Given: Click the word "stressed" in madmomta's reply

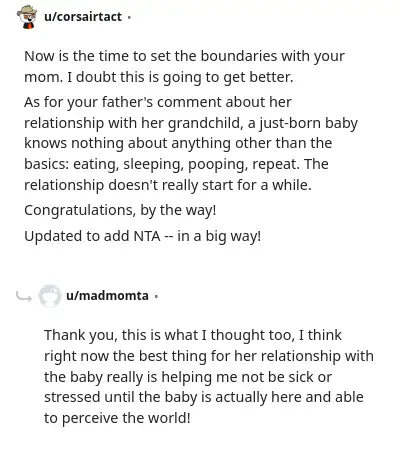Looking at the screenshot, I should [x=72, y=397].
